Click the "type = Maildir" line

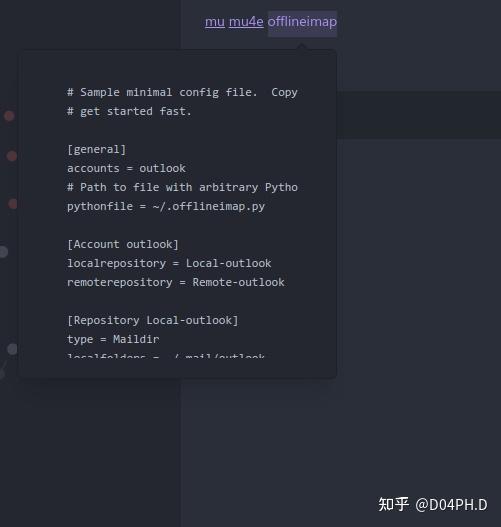tap(113, 339)
